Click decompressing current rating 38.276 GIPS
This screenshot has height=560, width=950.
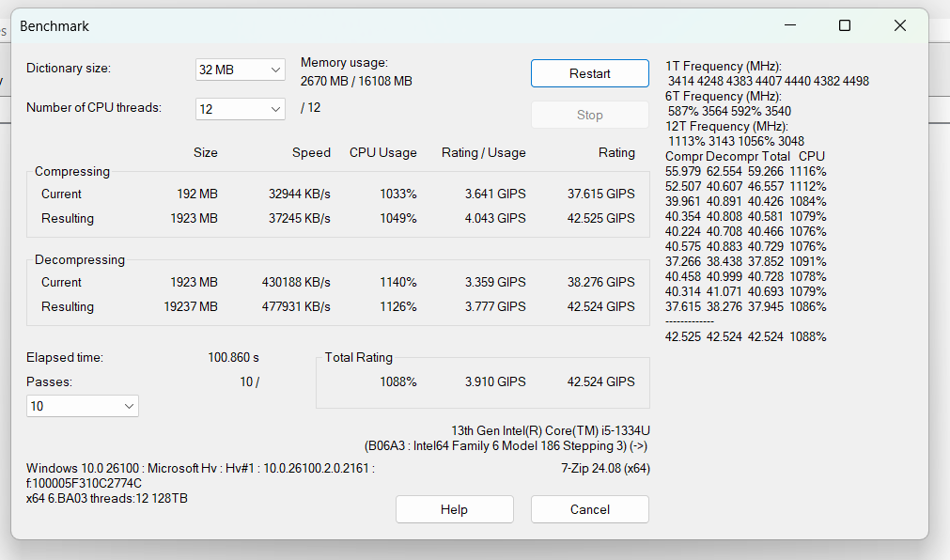point(601,283)
